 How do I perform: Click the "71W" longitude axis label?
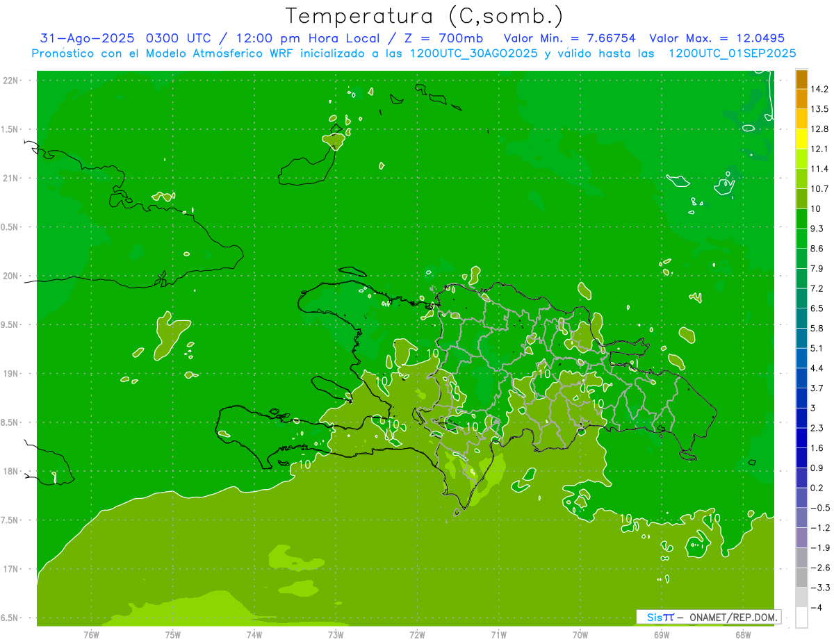pos(498,635)
